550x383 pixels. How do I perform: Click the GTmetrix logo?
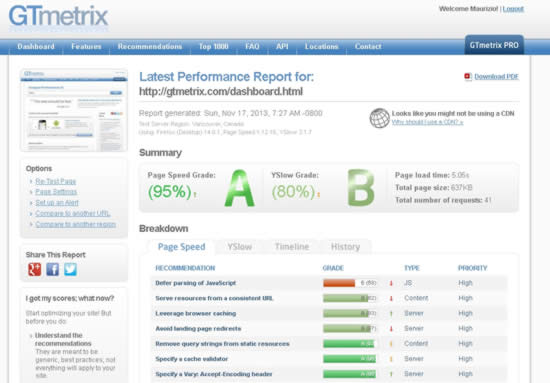coord(58,16)
